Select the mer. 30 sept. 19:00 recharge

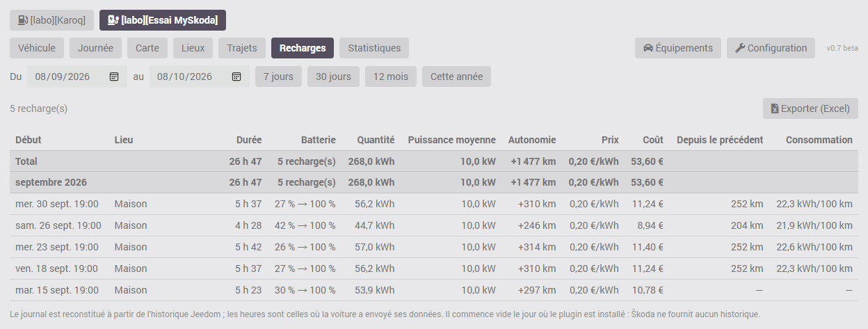pyautogui.click(x=434, y=204)
